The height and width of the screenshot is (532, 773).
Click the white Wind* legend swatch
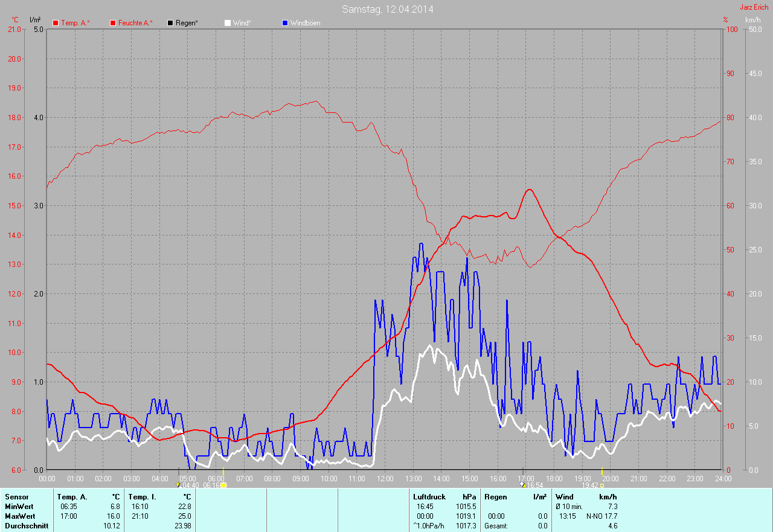[228, 23]
